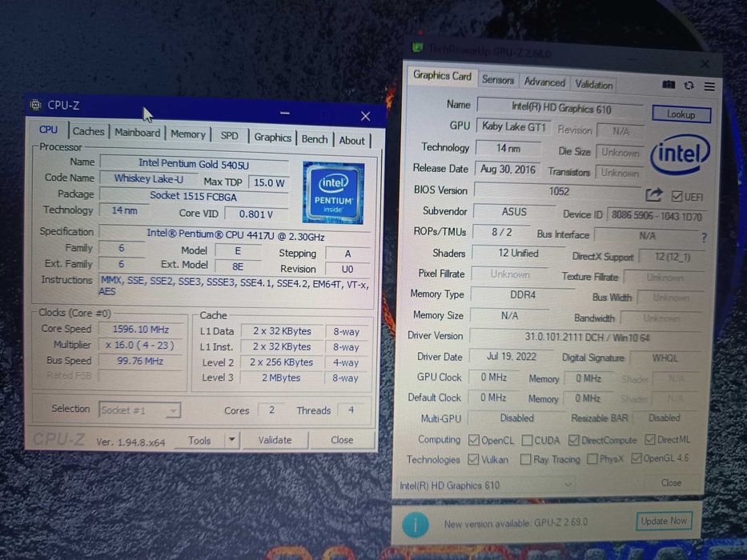
Task: Switch to the Sensors tab in GPU-Z
Action: point(498,80)
